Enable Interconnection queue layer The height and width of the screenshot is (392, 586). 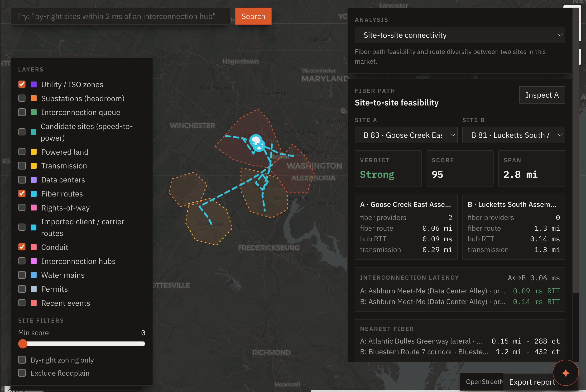pos(22,112)
